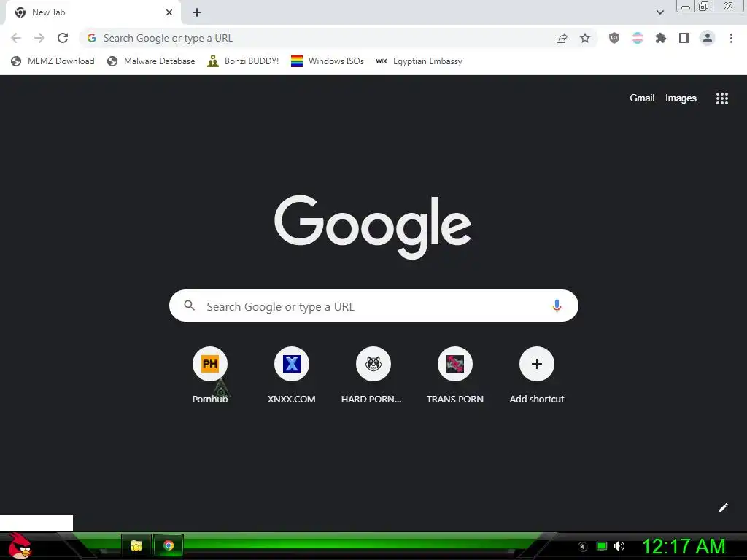This screenshot has width=747, height=560.
Task: Open a new tab with plus button
Action: pos(197,12)
